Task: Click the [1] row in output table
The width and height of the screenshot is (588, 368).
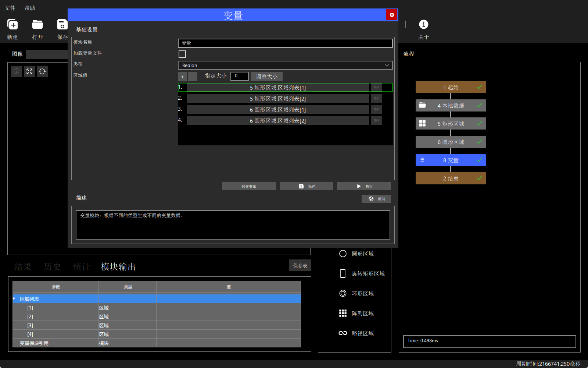Action: [x=157, y=308]
